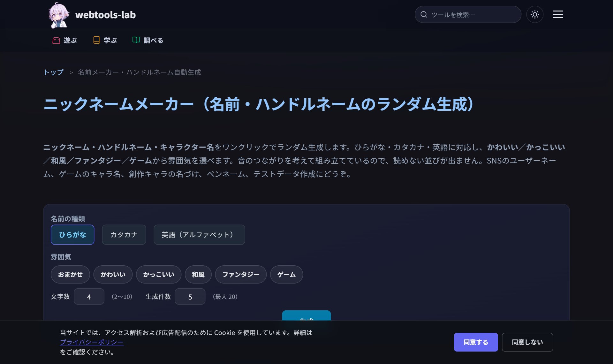The image size is (613, 364).
Task: Open the hamburger menu
Action: click(558, 14)
